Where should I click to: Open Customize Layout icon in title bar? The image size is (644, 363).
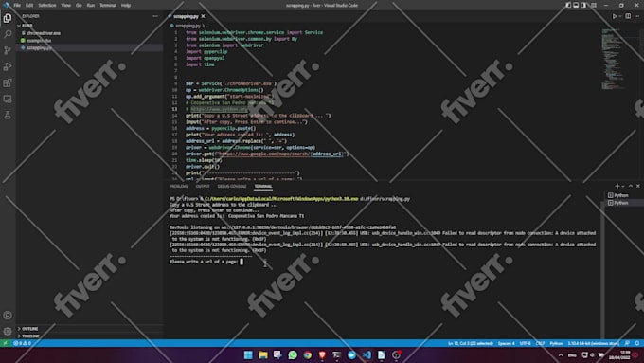(x=594, y=6)
